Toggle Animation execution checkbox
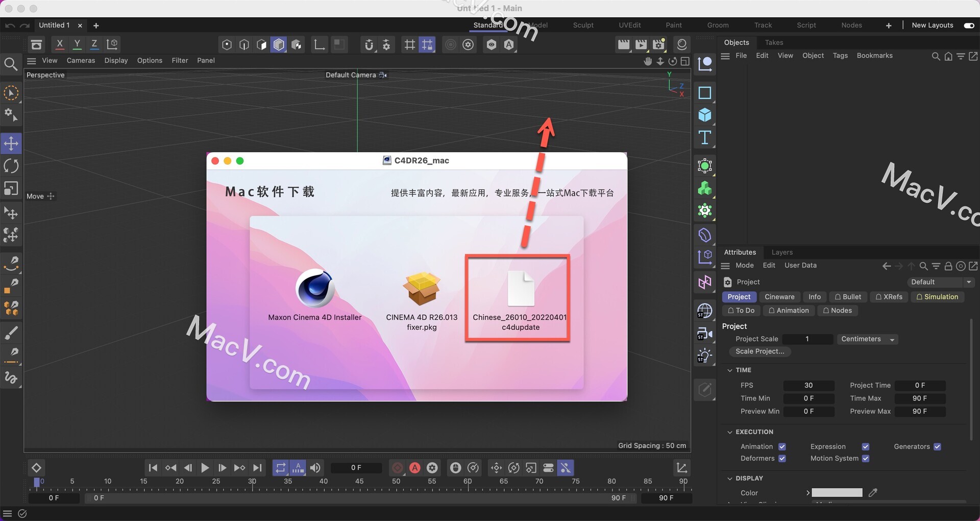980x521 pixels. pos(782,446)
